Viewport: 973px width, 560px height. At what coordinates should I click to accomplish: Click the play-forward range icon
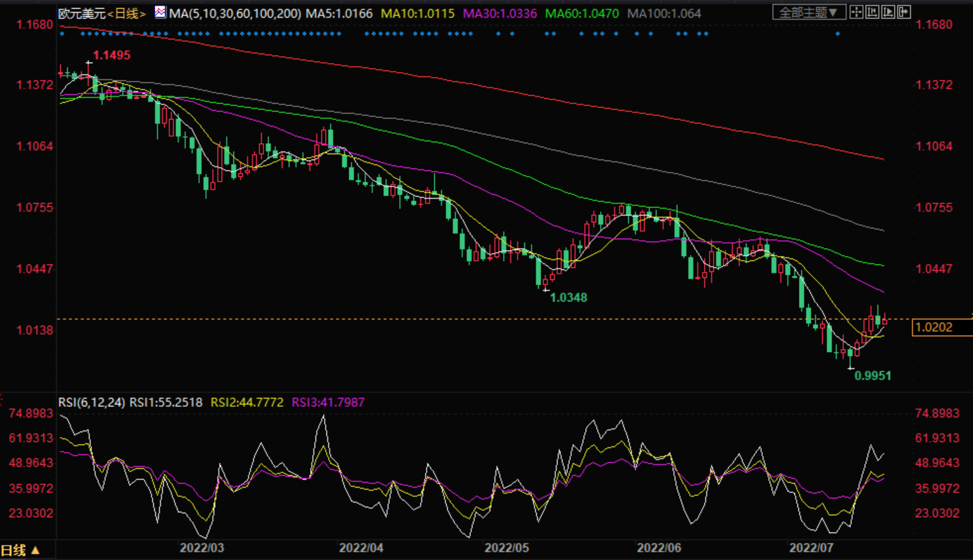click(888, 12)
